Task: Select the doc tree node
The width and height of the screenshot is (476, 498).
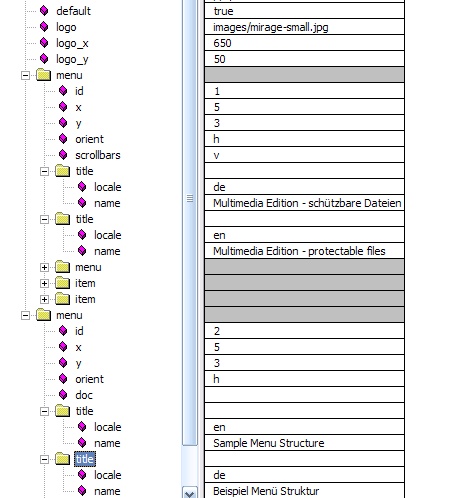Action: click(84, 395)
